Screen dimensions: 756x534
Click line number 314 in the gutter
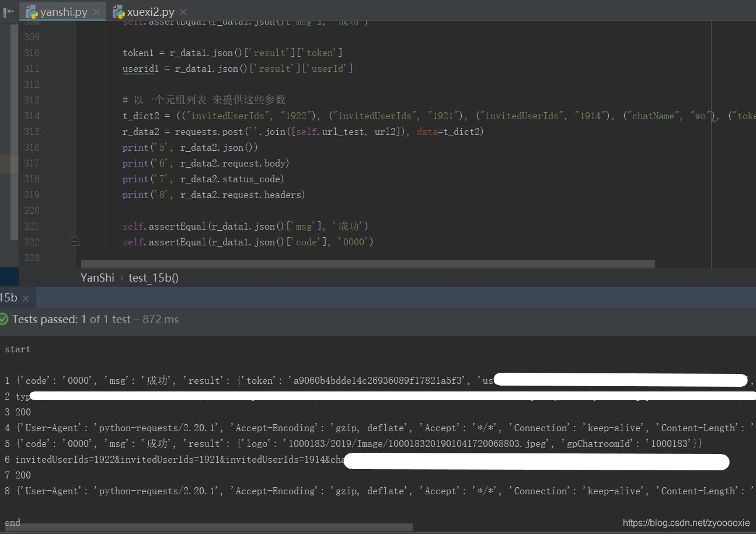pos(32,116)
